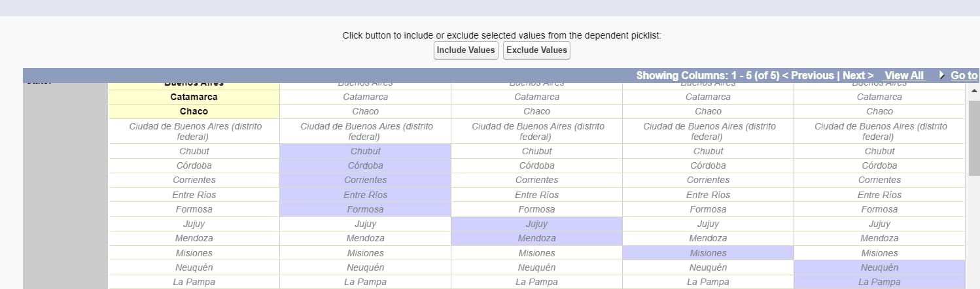Viewport: 980px width, 289px height.
Task: Select the purple-highlighted Formosa cell
Action: [x=365, y=209]
